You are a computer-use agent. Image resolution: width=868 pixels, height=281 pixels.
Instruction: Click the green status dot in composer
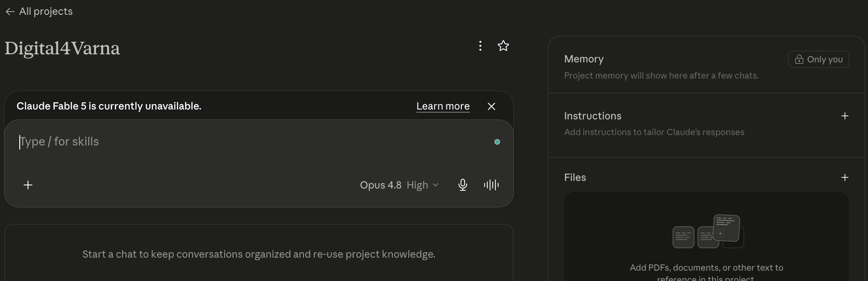[x=497, y=142]
